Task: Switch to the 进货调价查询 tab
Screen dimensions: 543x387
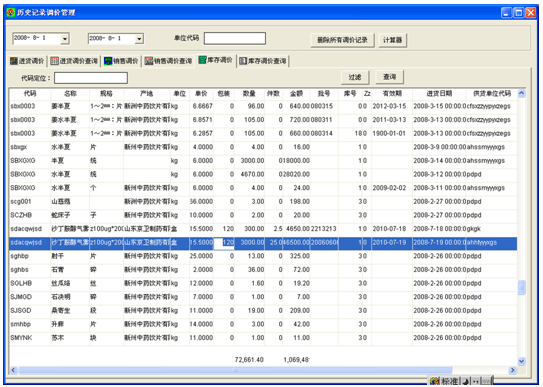Action: tap(74, 61)
